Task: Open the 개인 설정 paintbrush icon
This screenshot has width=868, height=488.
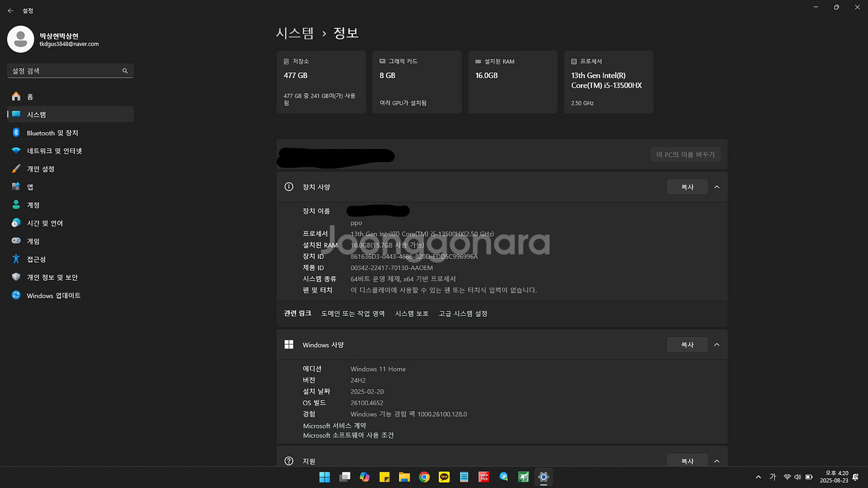Action: [16, 169]
